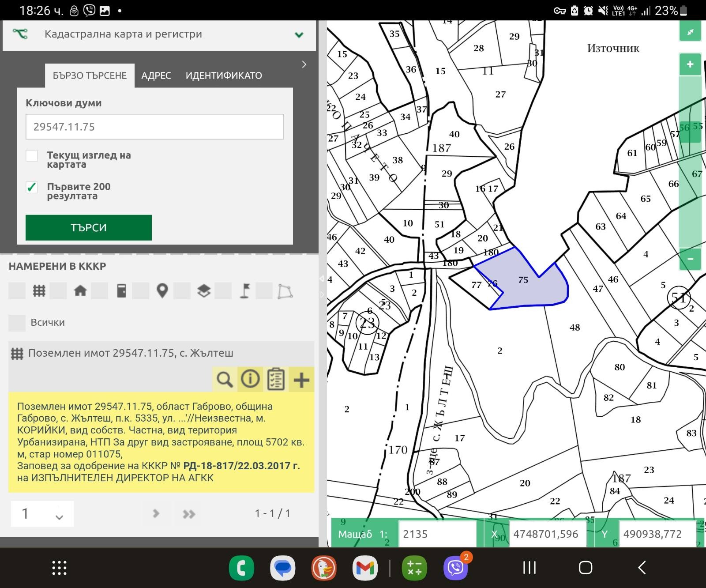The width and height of the screenshot is (706, 588).
Task: Open the page number dropdown
Action: click(x=42, y=514)
